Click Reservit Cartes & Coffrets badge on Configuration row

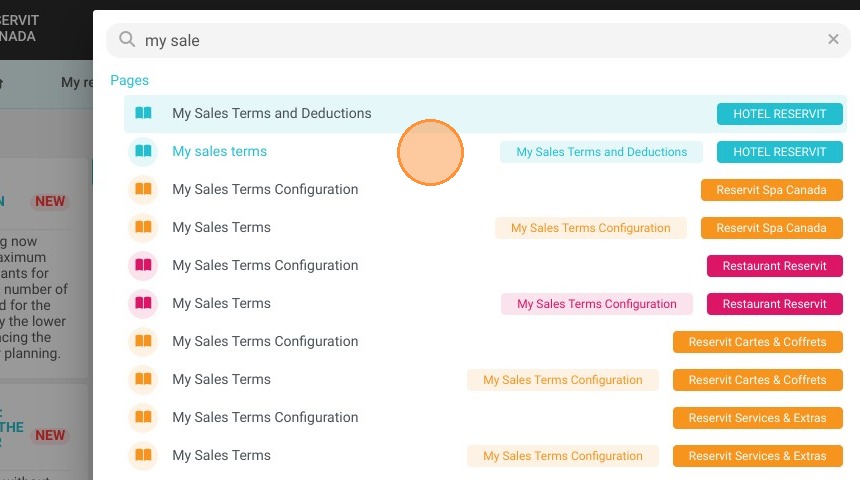point(757,342)
